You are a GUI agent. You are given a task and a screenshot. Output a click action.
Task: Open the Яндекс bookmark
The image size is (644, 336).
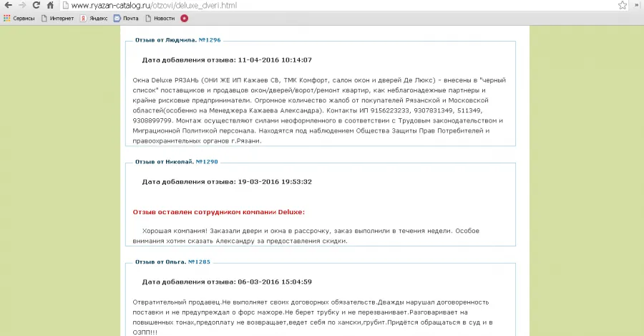click(x=94, y=19)
